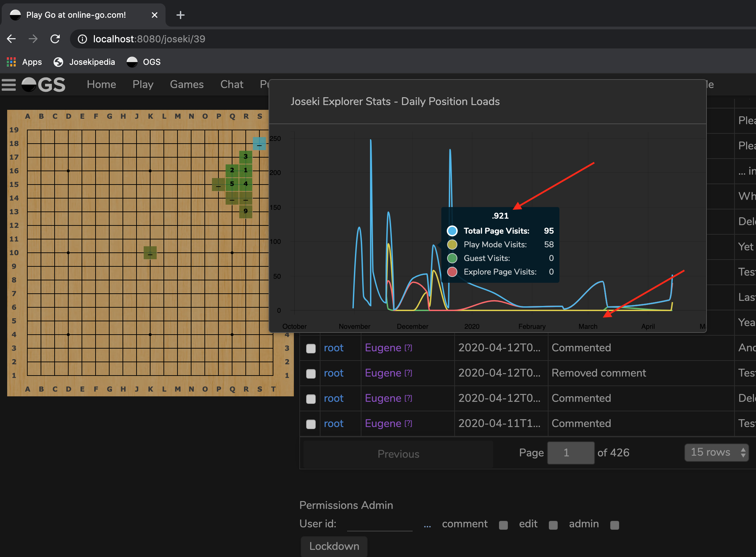Open the 15 rows dropdown
This screenshot has width=756, height=557.
[717, 453]
